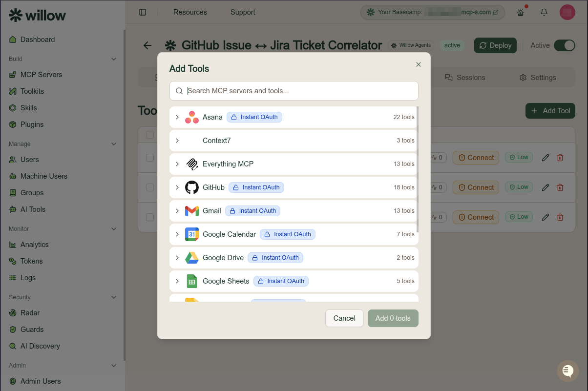Screen dimensions: 588x391
Task: Tick the first tool row checkbox
Action: pos(150,158)
